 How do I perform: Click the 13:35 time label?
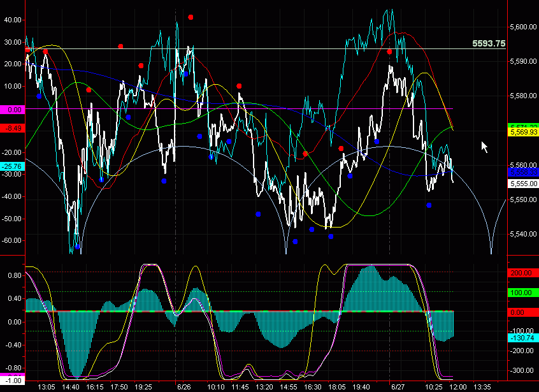tap(482, 387)
